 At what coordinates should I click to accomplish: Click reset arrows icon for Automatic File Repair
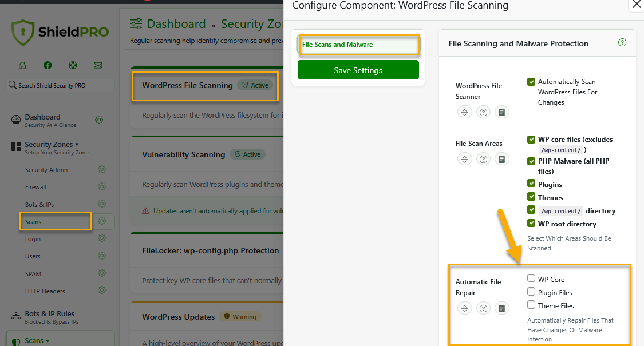(464, 308)
